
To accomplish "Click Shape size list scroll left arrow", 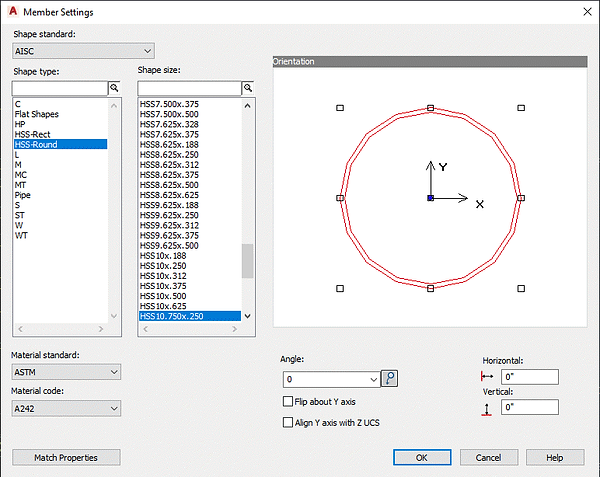I will tap(145, 329).
